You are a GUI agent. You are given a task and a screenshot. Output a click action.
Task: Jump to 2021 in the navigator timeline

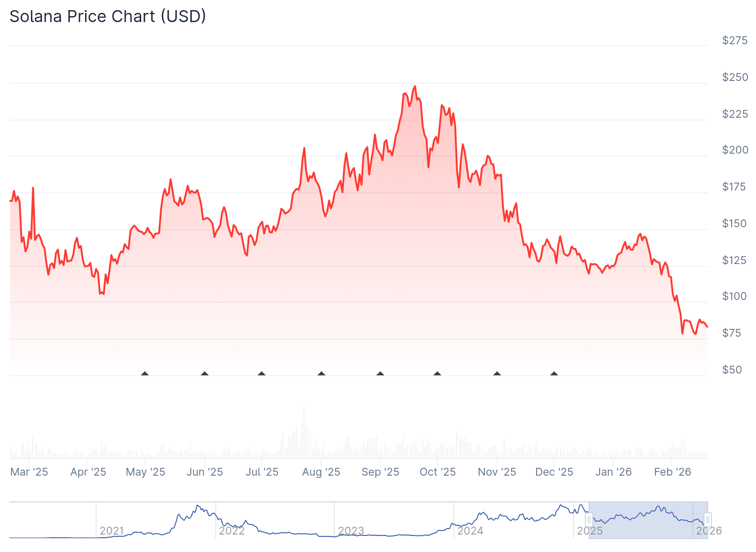(x=112, y=531)
